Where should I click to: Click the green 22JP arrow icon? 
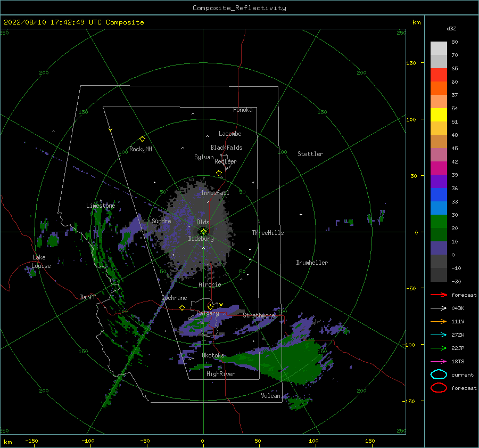[439, 348]
